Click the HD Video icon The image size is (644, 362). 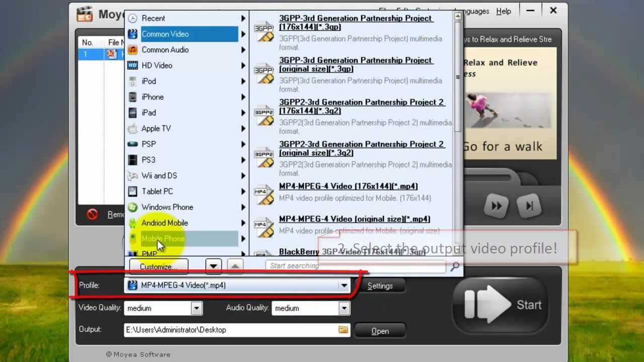click(x=132, y=65)
